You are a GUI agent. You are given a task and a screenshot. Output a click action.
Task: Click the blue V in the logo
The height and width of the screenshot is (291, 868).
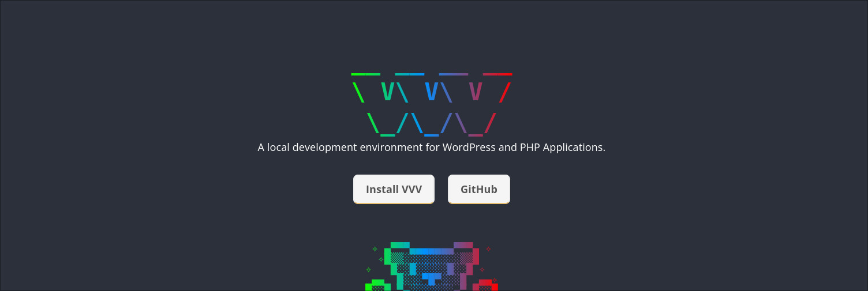(431, 92)
